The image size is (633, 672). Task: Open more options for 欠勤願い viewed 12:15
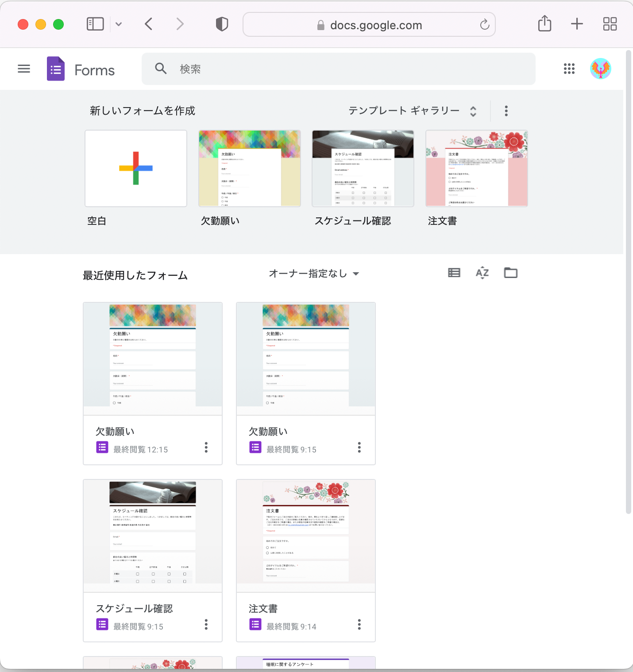coord(206,447)
